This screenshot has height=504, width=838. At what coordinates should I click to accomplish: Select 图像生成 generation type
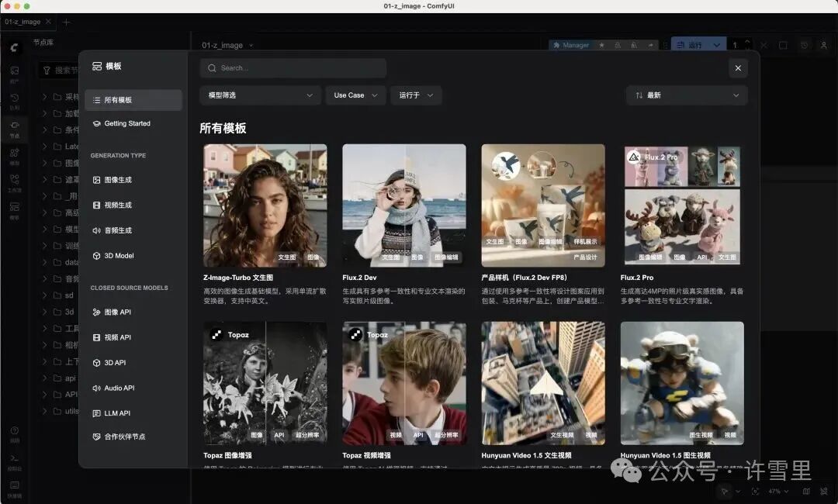pyautogui.click(x=133, y=180)
